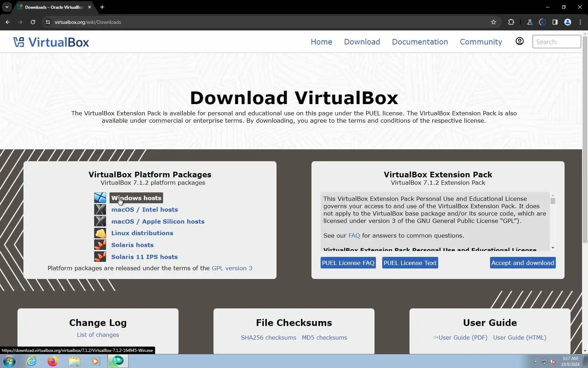Open the List of changes link
588x368 pixels.
coord(98,335)
